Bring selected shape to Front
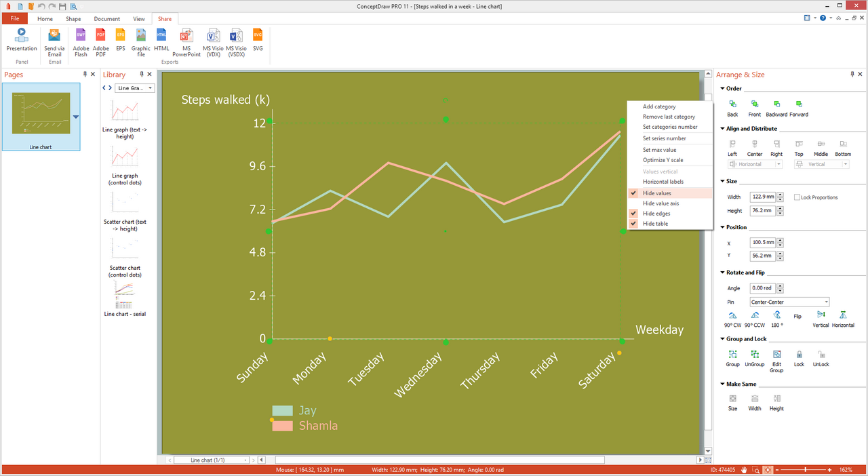 click(755, 108)
